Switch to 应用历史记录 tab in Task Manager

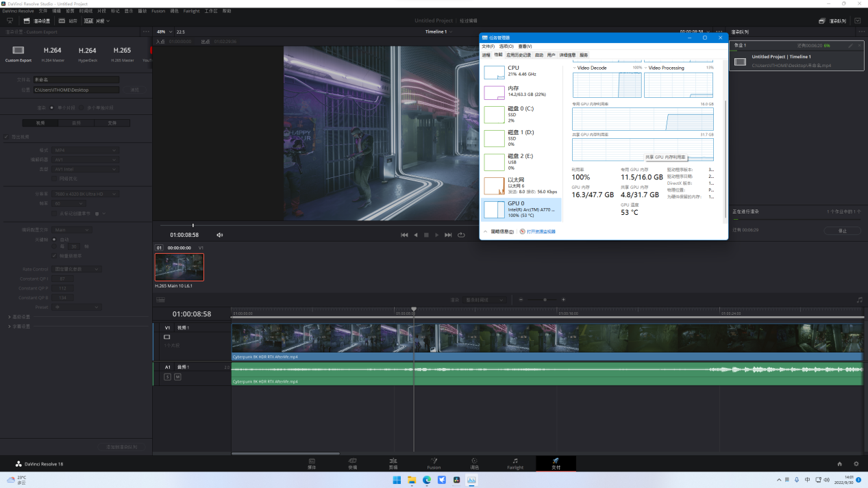click(x=518, y=55)
